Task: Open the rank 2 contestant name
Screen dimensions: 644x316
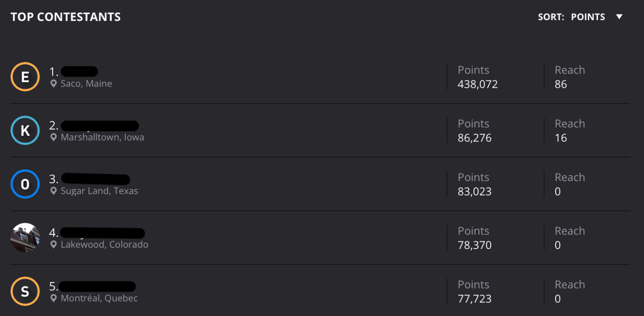Action: point(100,126)
